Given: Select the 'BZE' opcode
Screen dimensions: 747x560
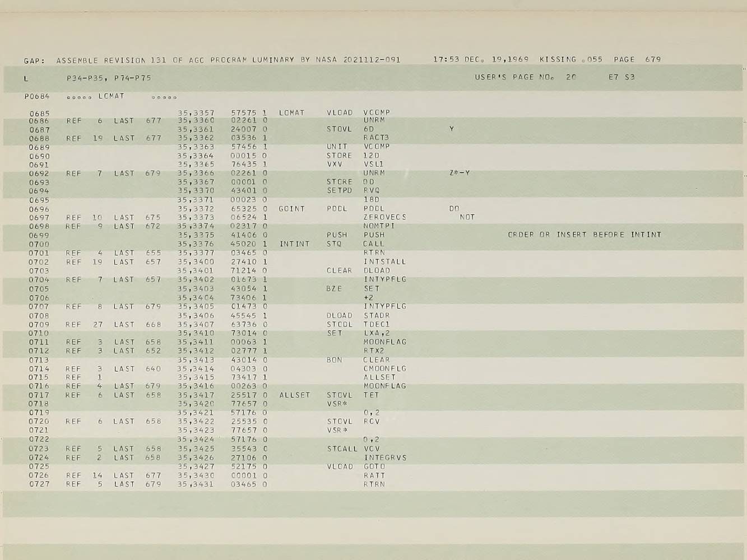Looking at the screenshot, I should point(335,289).
